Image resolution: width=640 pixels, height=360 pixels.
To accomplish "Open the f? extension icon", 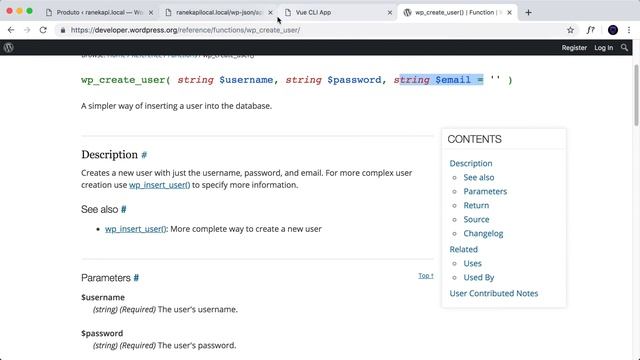I will pos(591,30).
